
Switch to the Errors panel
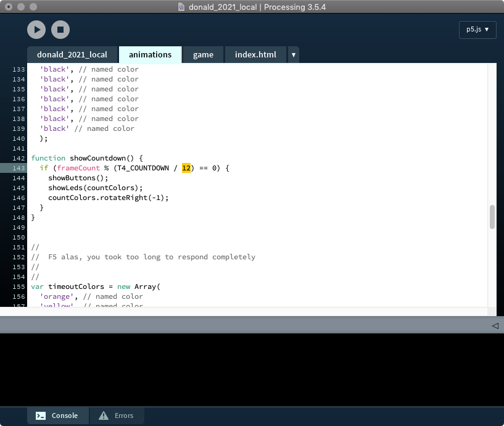[x=117, y=416]
